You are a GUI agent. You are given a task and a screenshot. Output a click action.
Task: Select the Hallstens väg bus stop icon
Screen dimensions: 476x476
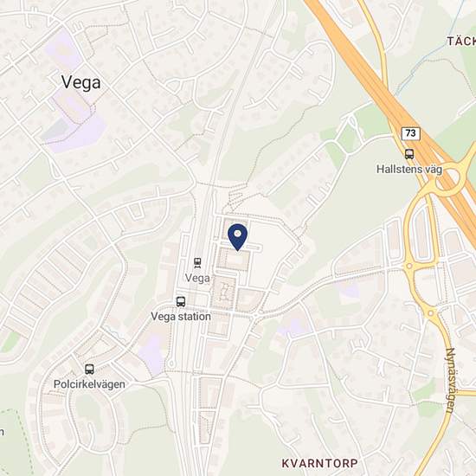(x=409, y=154)
